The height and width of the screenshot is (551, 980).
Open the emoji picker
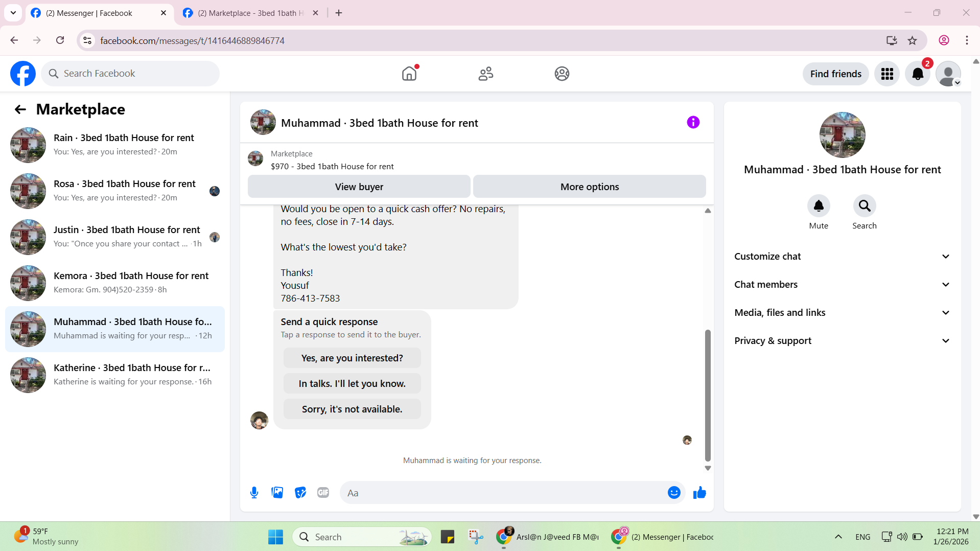pyautogui.click(x=674, y=493)
